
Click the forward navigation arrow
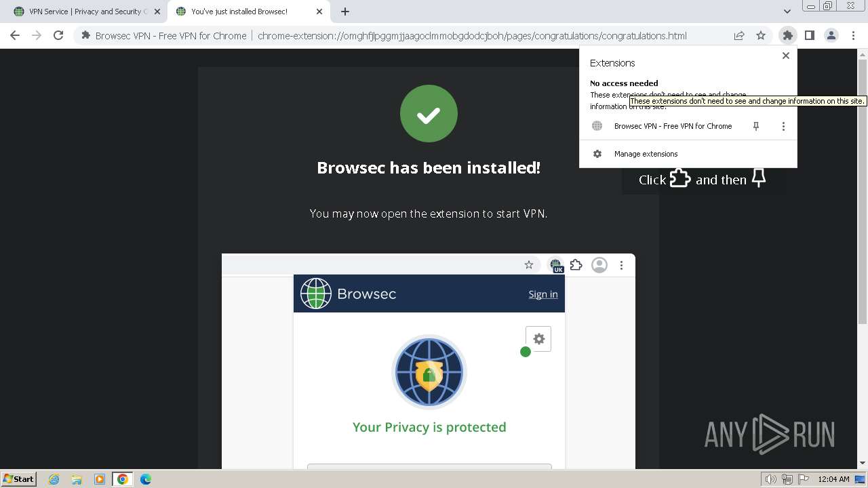click(37, 35)
